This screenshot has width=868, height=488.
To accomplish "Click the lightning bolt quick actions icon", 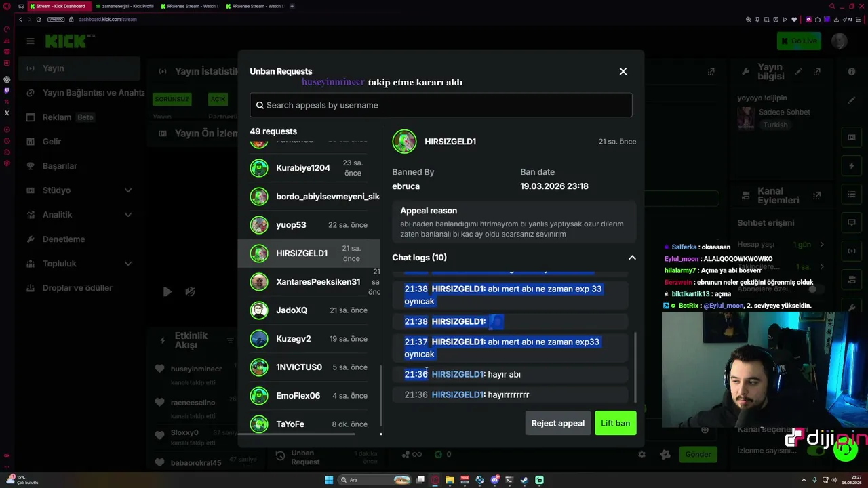I will (x=852, y=166).
